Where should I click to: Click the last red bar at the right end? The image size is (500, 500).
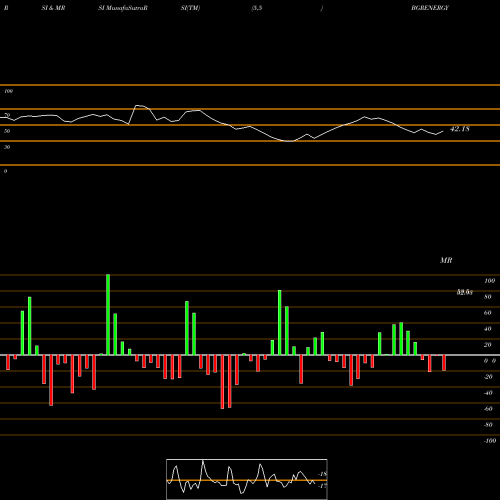pyautogui.click(x=444, y=363)
